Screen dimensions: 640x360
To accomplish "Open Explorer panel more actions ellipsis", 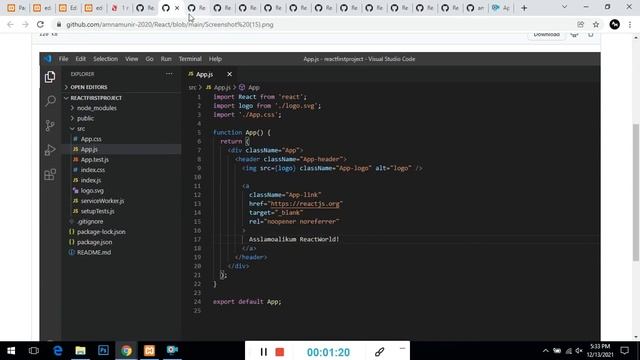I will click(x=169, y=74).
